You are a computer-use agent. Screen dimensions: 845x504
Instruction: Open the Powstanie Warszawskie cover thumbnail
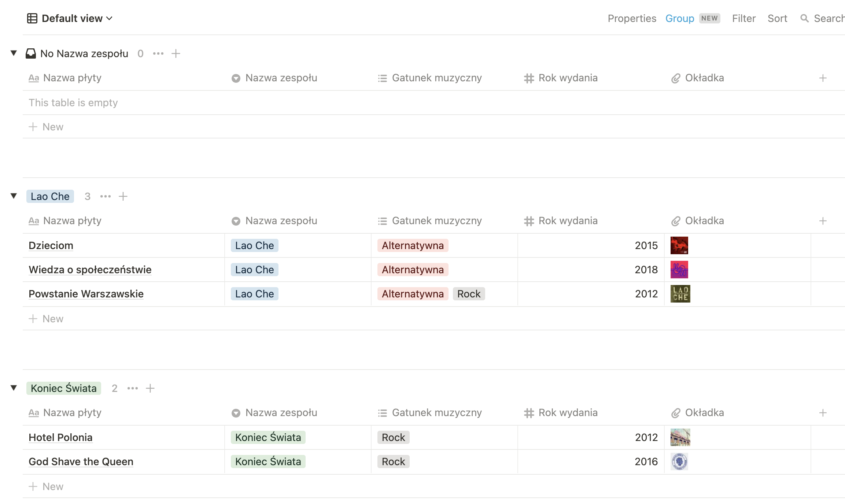(x=680, y=294)
